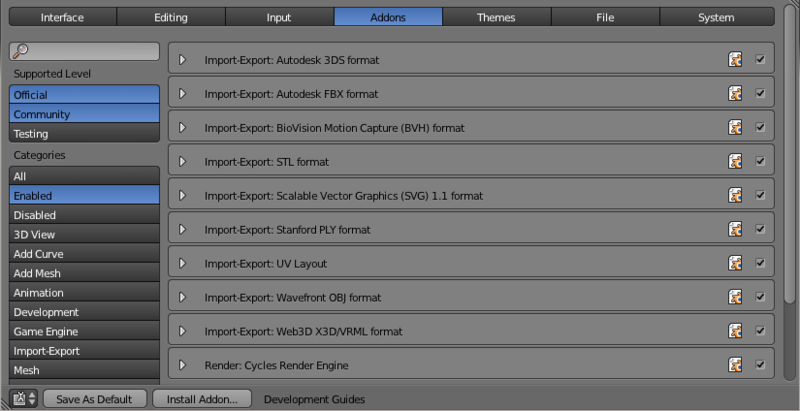Screen dimensions: 800x411
Task: Click the Blender icon on Stanford PLY row
Action: (735, 229)
